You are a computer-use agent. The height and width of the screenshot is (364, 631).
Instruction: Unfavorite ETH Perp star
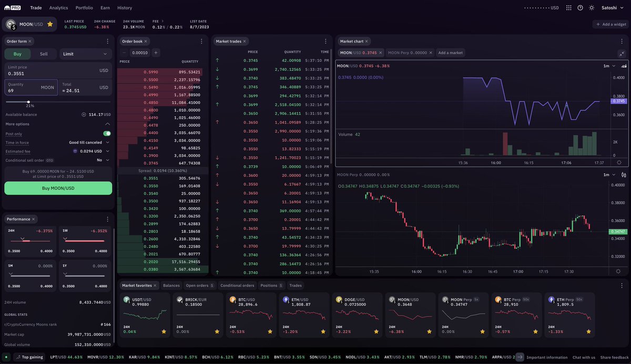[x=588, y=332]
